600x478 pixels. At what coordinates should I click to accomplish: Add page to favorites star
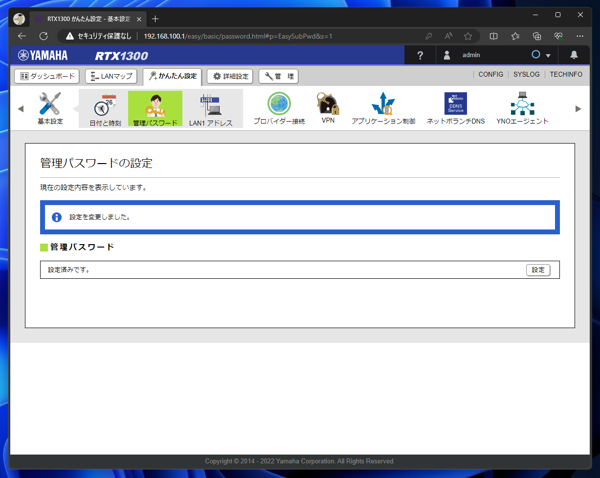coord(468,36)
